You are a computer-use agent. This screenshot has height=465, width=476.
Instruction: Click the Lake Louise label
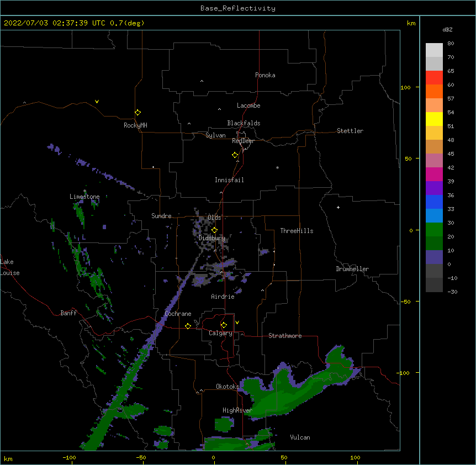click(10, 267)
